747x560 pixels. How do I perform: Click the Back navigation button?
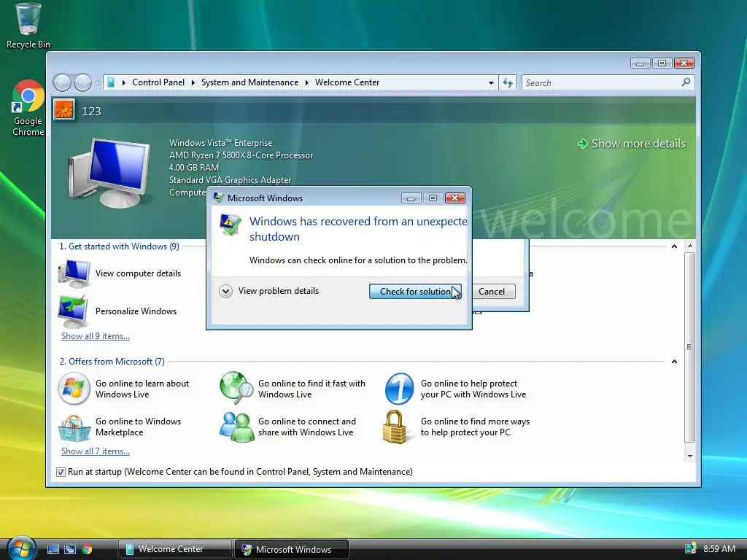(x=62, y=83)
